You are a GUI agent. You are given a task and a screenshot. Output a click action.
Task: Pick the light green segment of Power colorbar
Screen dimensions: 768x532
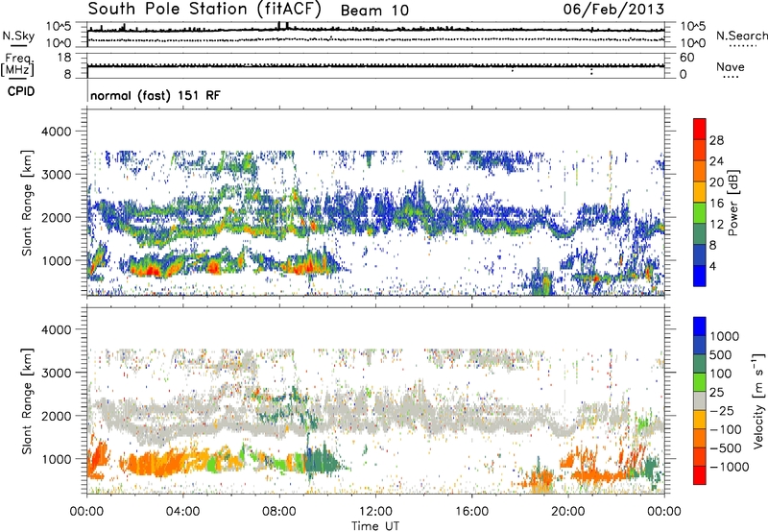[x=700, y=213]
